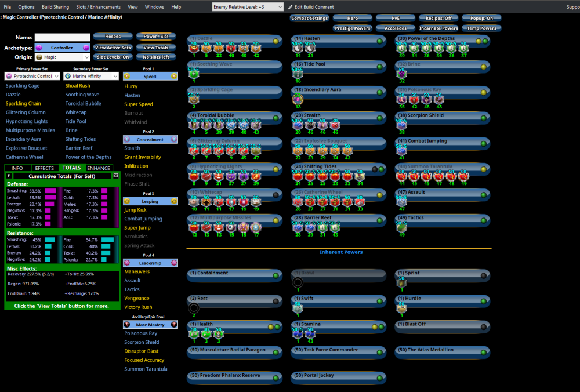Toggle the green indicator on the Stealth power
Viewport: 580px width, 392px height.
(x=379, y=118)
